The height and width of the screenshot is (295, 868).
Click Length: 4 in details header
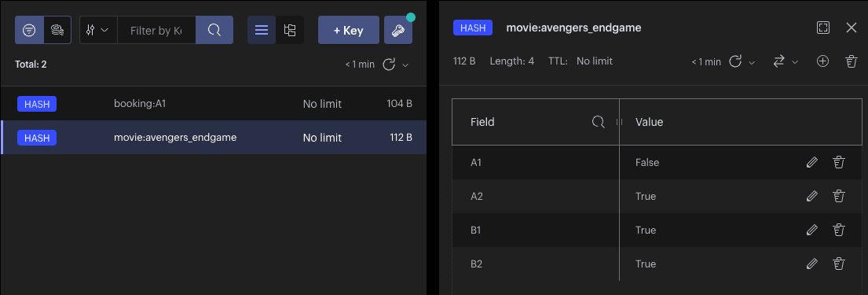(x=511, y=61)
